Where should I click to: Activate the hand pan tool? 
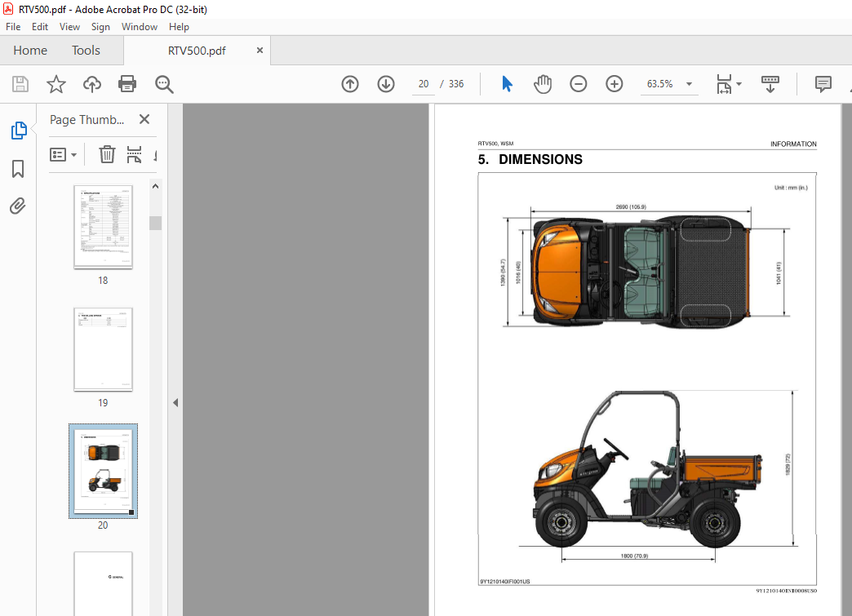[x=542, y=84]
